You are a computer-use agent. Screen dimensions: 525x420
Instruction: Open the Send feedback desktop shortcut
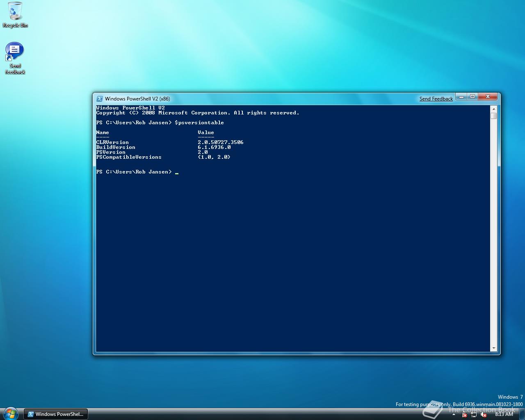click(15, 58)
